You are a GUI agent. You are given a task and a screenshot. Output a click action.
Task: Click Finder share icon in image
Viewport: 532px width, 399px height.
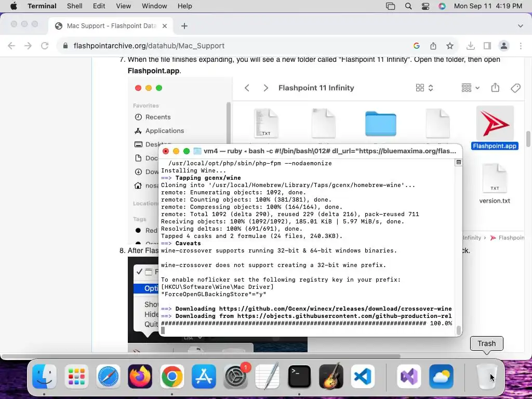[495, 88]
